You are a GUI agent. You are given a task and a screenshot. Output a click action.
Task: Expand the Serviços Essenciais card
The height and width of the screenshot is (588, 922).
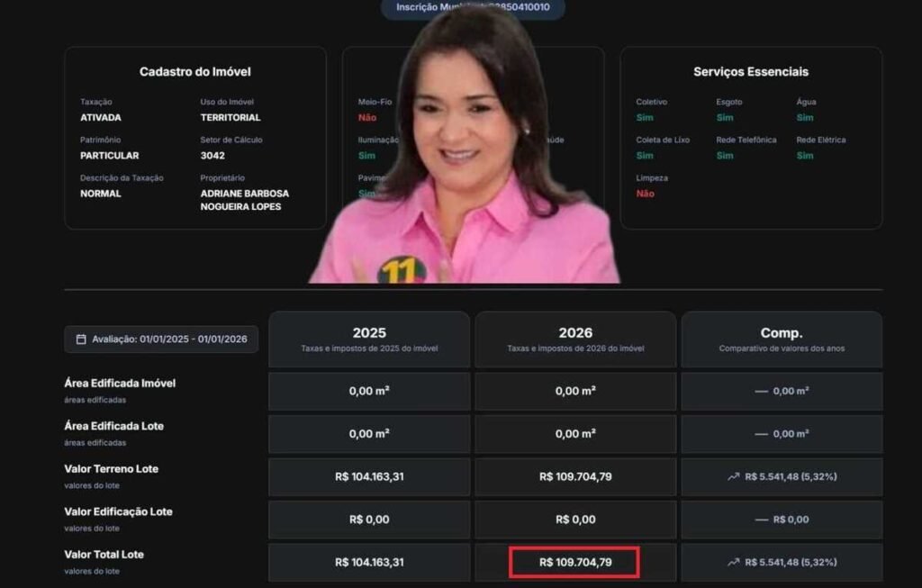click(x=750, y=72)
